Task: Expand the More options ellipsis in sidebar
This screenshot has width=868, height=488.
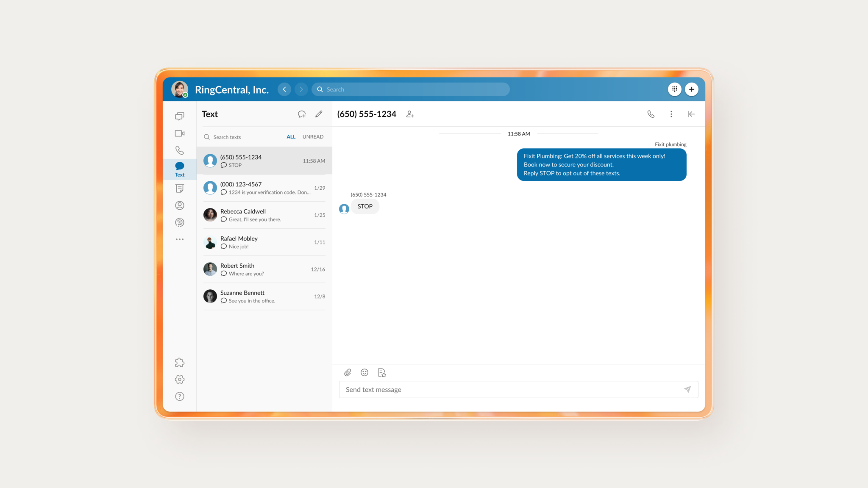Action: [180, 239]
